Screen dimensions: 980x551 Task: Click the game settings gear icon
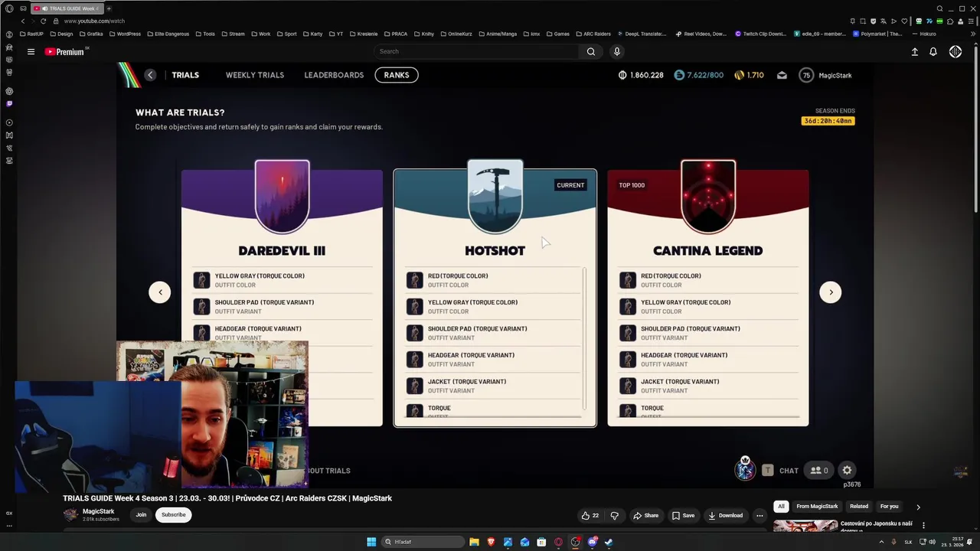point(847,471)
